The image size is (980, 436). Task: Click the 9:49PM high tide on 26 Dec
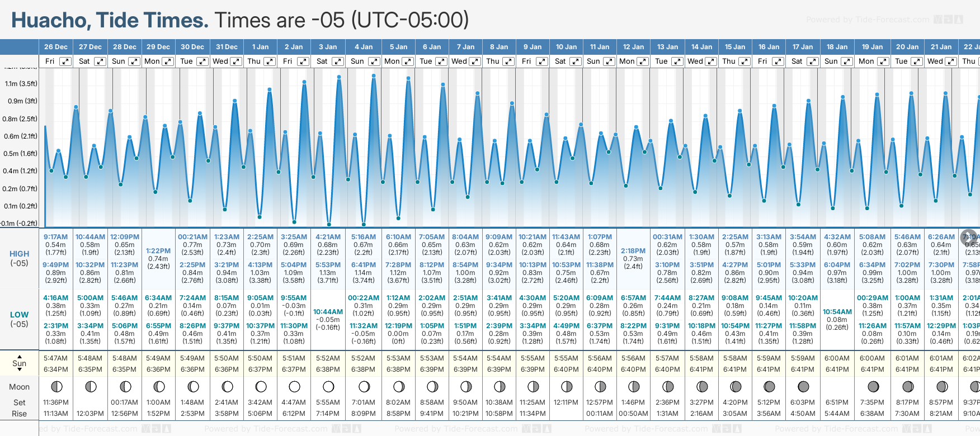tap(55, 265)
